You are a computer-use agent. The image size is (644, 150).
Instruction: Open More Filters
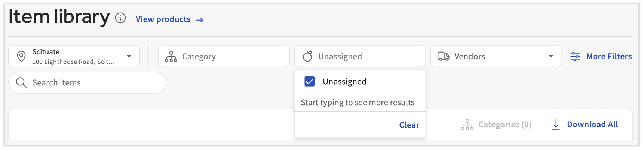tap(609, 56)
